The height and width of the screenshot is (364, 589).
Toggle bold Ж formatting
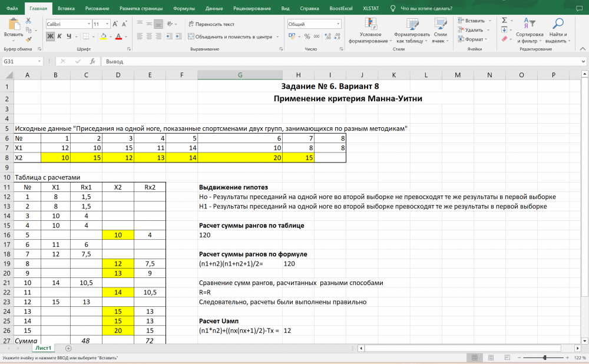point(51,37)
